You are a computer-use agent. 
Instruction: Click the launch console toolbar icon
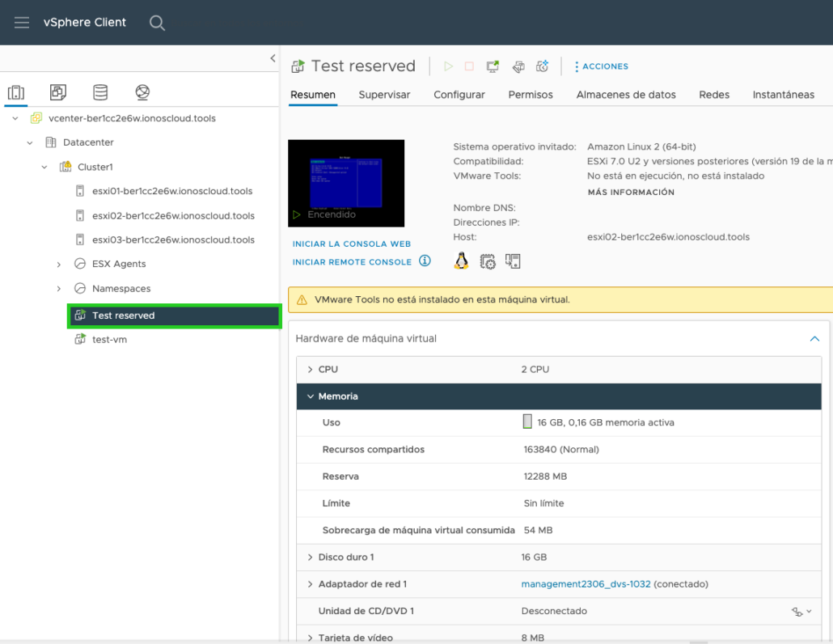pyautogui.click(x=493, y=66)
